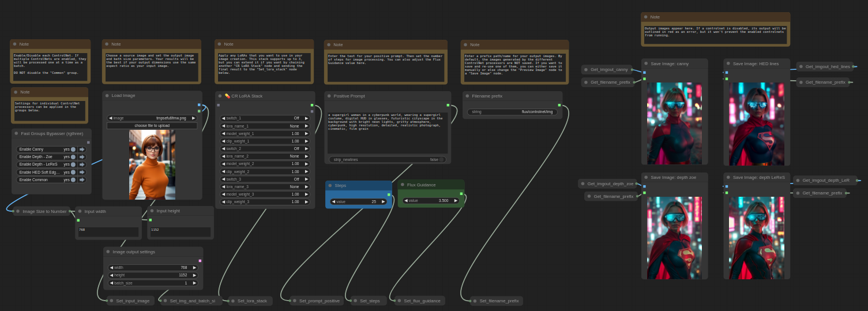Increase Flux Guidance value with right arrow
The height and width of the screenshot is (311, 868).
pos(456,201)
